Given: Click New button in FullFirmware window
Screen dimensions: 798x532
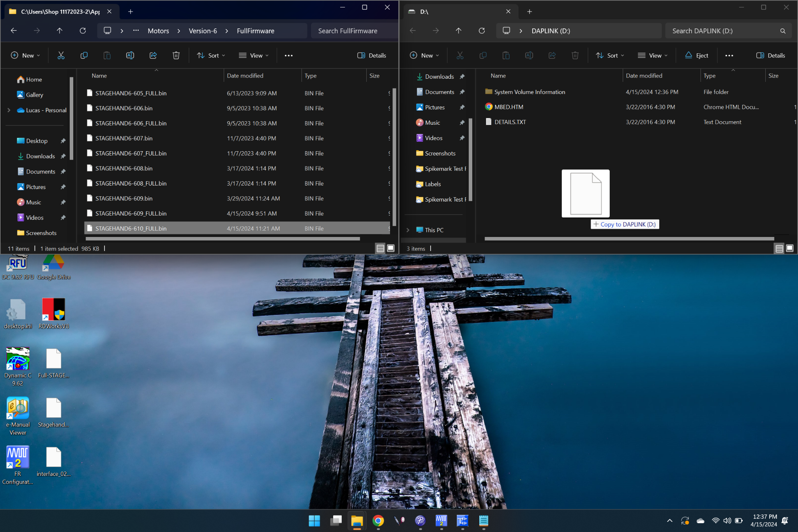Looking at the screenshot, I should point(25,55).
